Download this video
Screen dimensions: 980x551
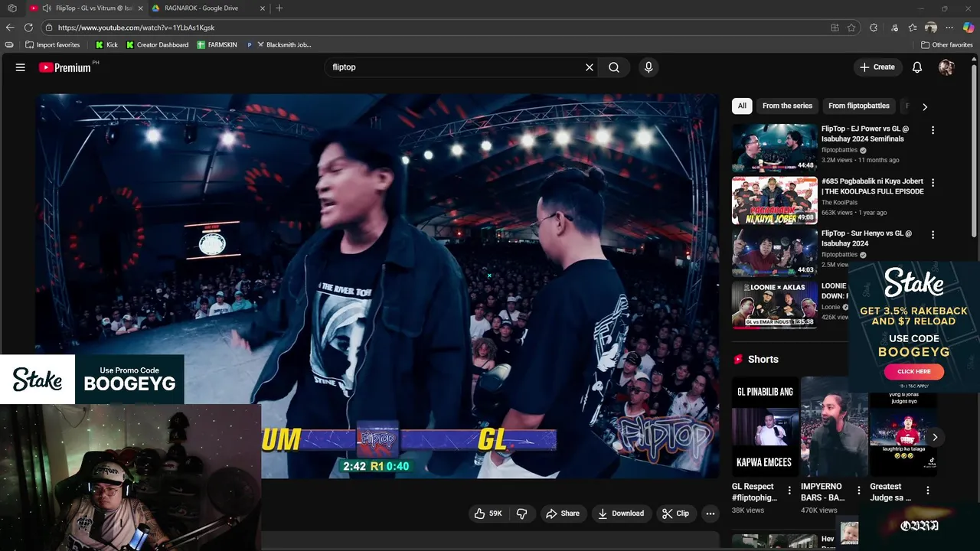coord(621,514)
